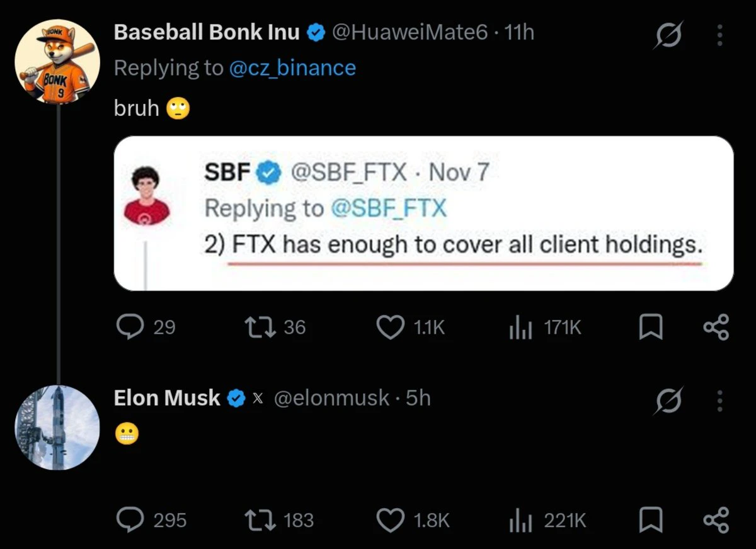Open more options menu on Elon Musk's tweet
This screenshot has width=756, height=549.
coord(720,401)
